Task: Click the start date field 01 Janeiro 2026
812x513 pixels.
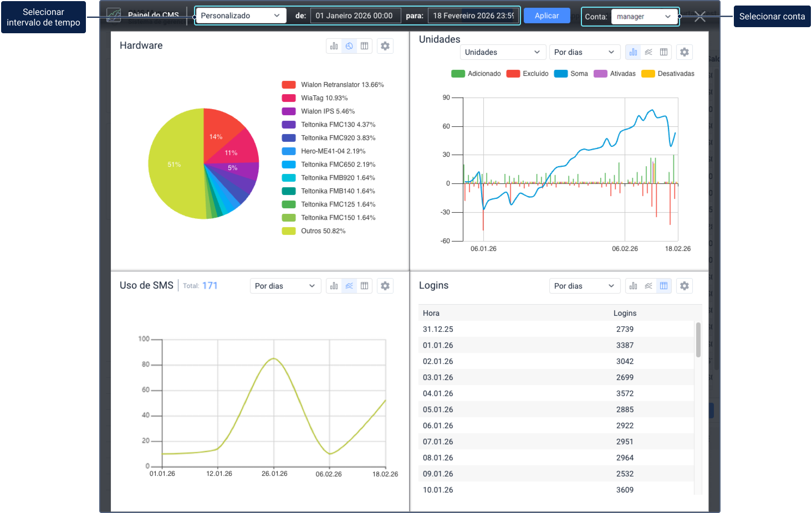Action: click(355, 16)
